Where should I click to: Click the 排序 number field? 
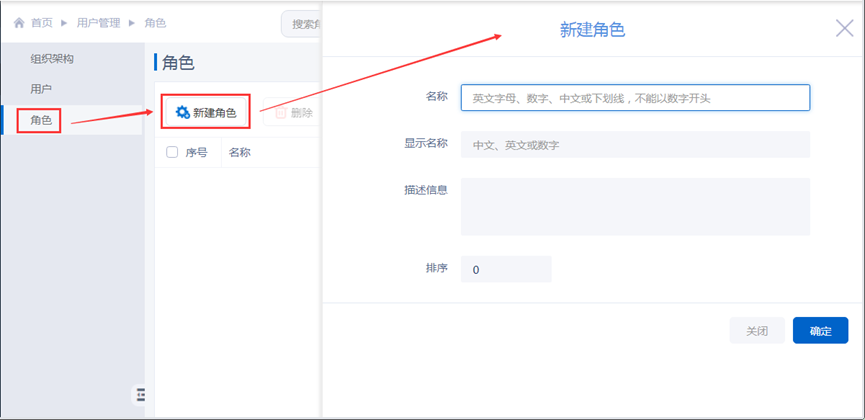coord(505,270)
